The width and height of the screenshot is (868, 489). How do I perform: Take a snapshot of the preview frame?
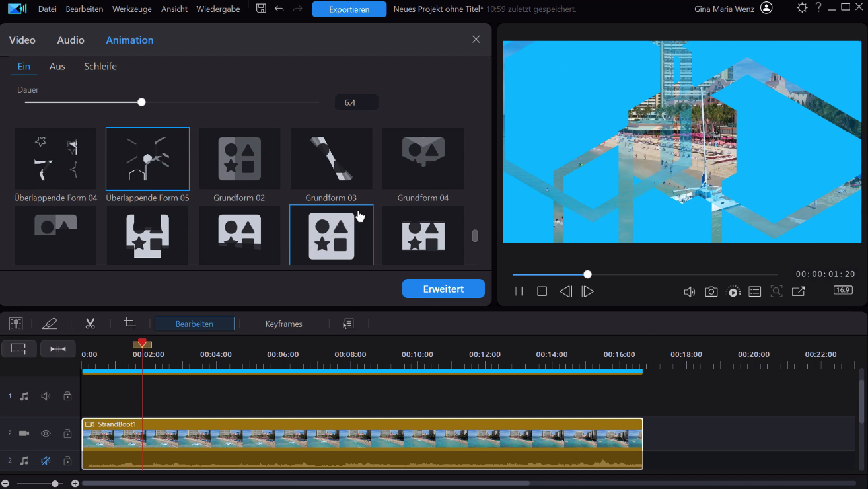(x=711, y=291)
